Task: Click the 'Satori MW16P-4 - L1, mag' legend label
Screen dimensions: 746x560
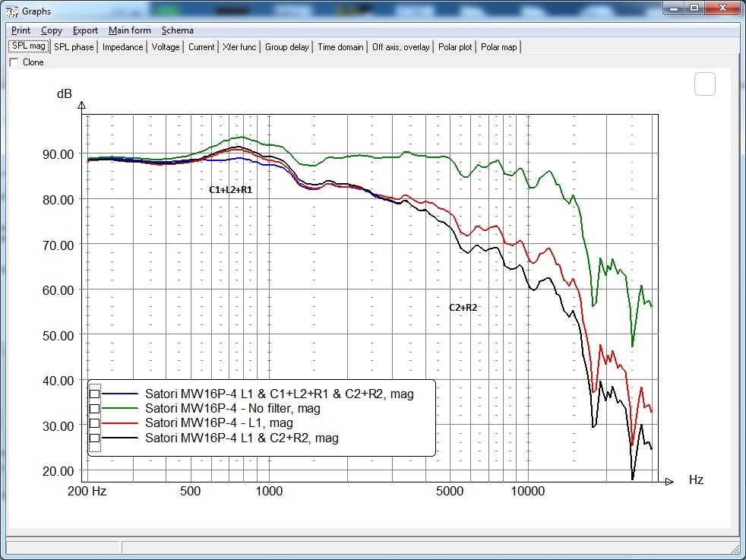Action: pos(219,423)
